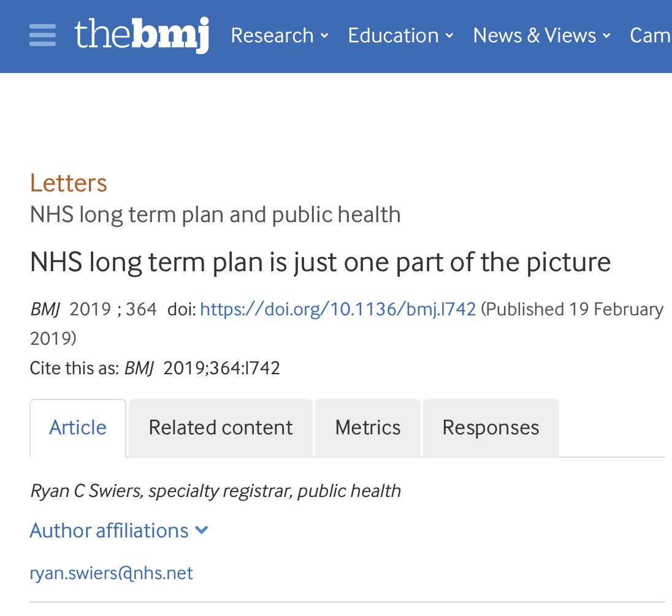Switch to the Metrics tab
The width and height of the screenshot is (672, 616).
pyautogui.click(x=368, y=428)
